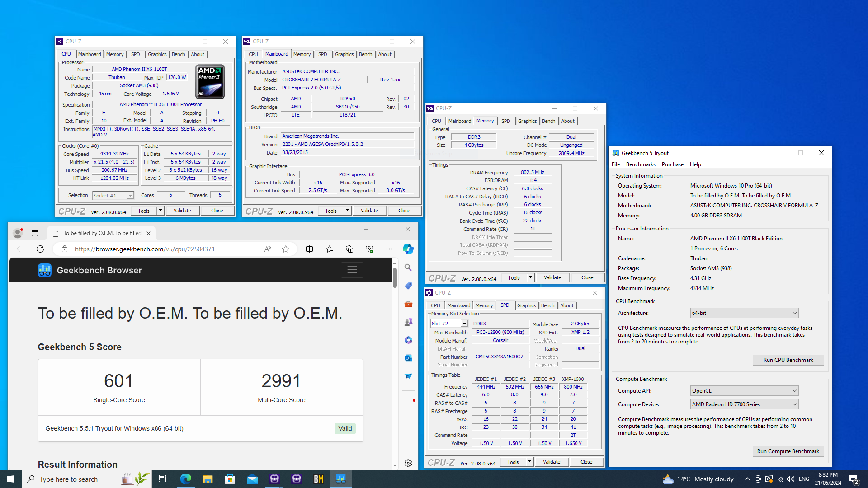Click the Valid status badge
Screen dimensions: 868x488
pyautogui.click(x=345, y=428)
